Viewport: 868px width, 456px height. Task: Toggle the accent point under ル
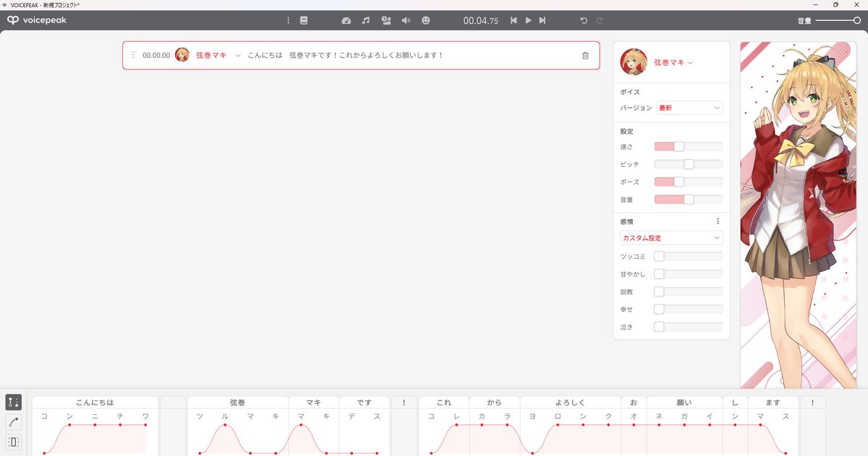[225, 425]
